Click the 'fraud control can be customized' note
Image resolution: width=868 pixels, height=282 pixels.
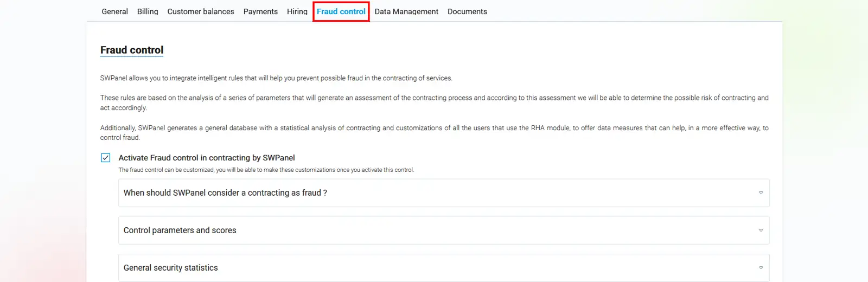[x=266, y=170]
